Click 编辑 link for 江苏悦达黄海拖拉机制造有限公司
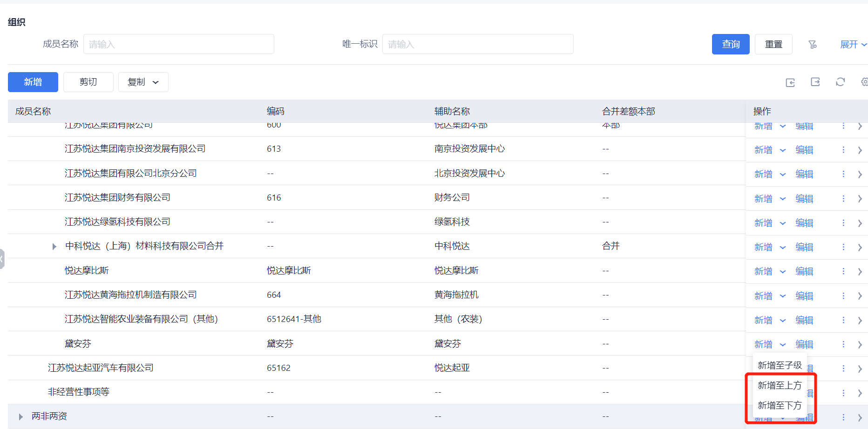This screenshot has width=868, height=429. pyautogui.click(x=804, y=296)
